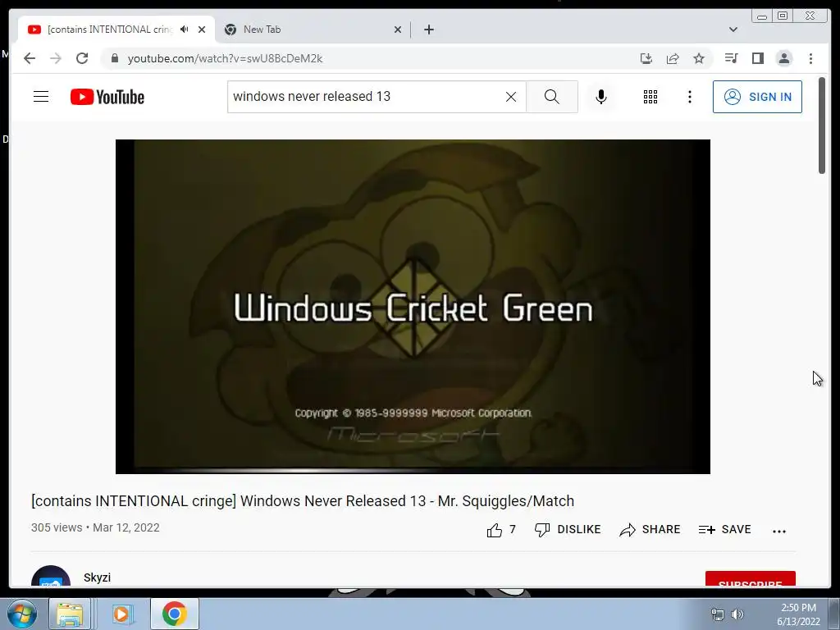Open the Skyzi channel name link

tap(97, 577)
